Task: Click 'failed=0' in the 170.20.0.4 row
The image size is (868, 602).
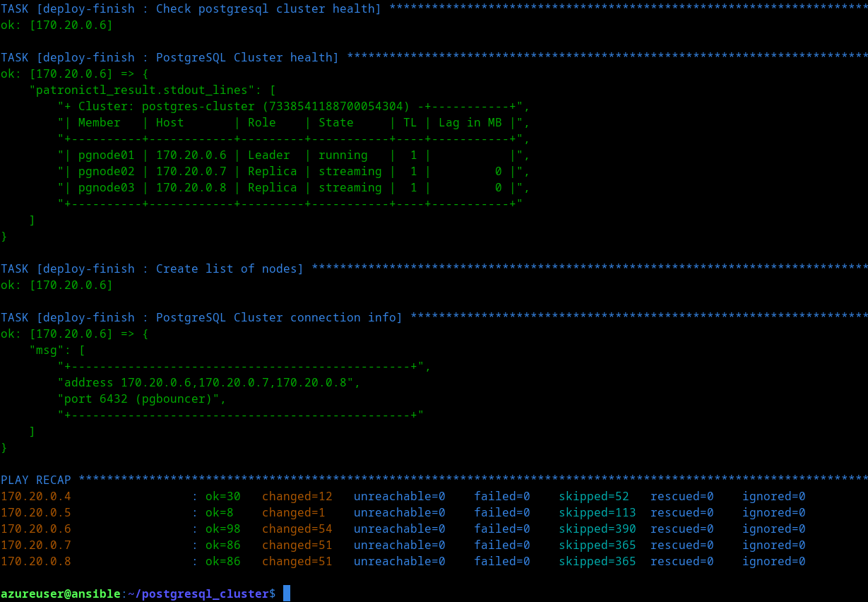Action: [x=502, y=496]
